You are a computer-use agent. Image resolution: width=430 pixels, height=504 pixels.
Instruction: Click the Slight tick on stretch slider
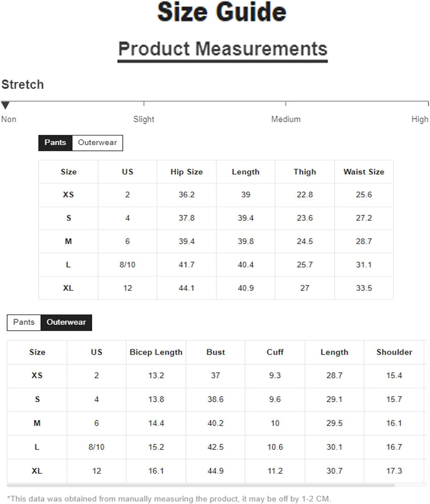pos(144,104)
